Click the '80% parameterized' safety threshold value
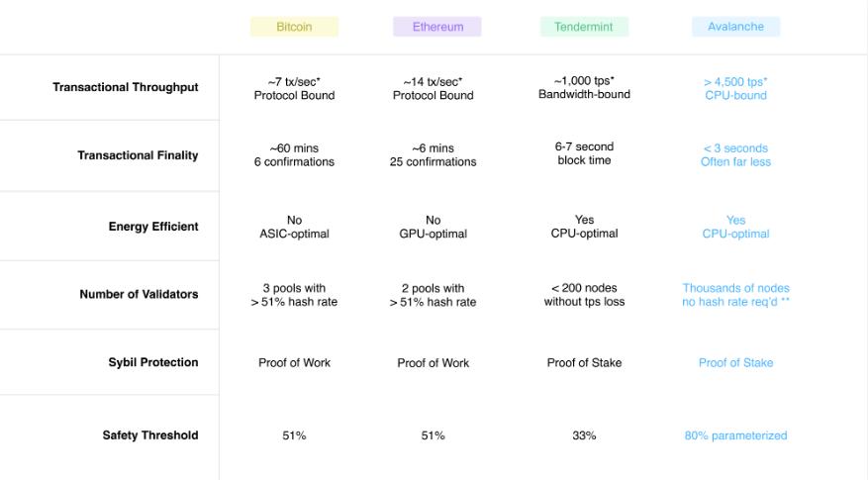 point(735,435)
